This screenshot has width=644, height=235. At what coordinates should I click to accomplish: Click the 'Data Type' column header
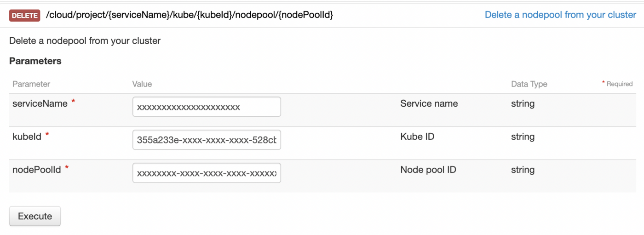(x=529, y=84)
